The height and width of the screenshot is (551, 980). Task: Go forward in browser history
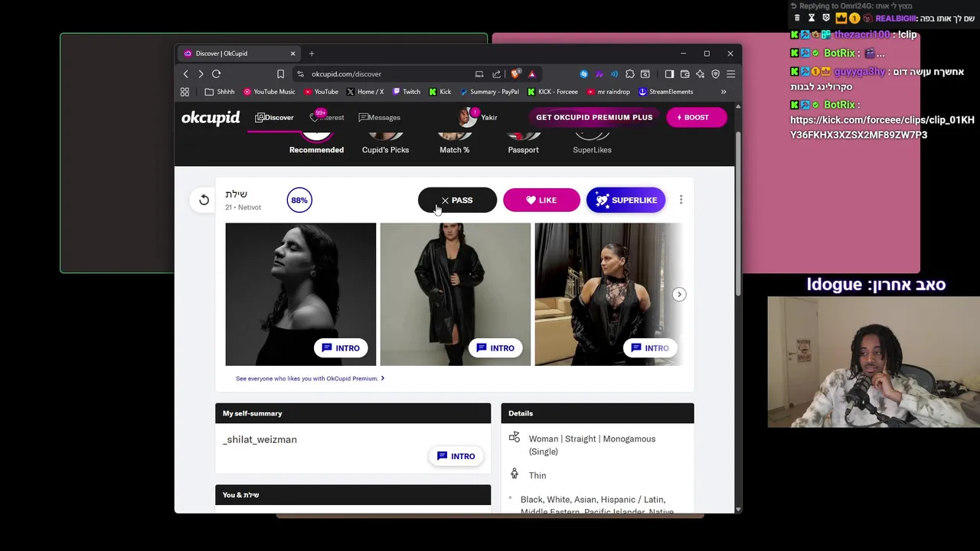click(201, 74)
